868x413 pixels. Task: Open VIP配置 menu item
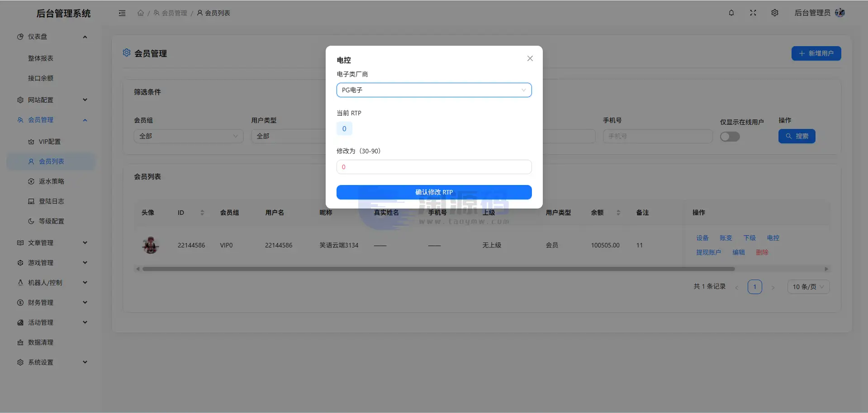(52, 142)
